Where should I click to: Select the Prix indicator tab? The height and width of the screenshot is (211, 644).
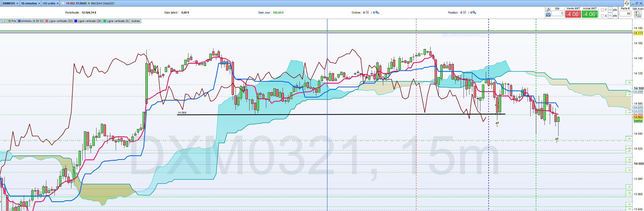pyautogui.click(x=12, y=21)
